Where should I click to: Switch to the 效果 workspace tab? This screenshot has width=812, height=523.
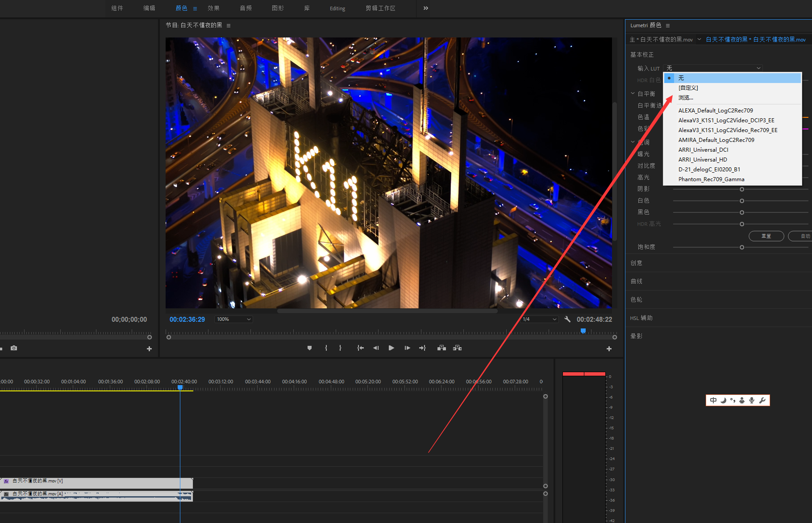(213, 8)
